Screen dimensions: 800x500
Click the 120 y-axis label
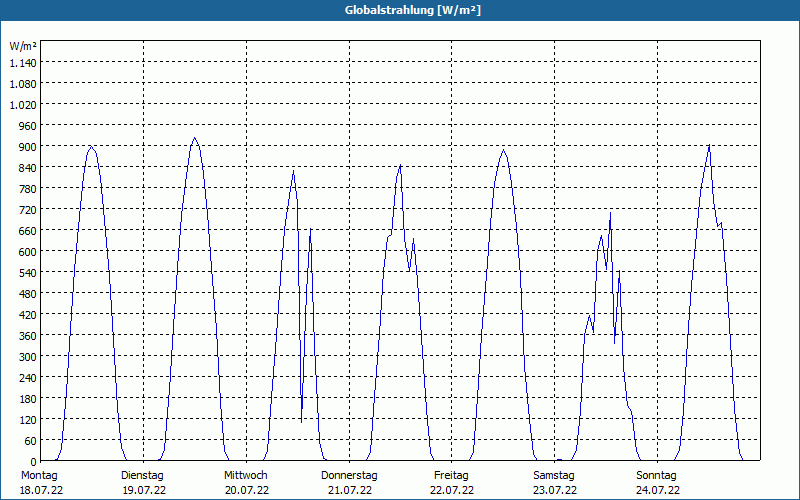pyautogui.click(x=28, y=419)
